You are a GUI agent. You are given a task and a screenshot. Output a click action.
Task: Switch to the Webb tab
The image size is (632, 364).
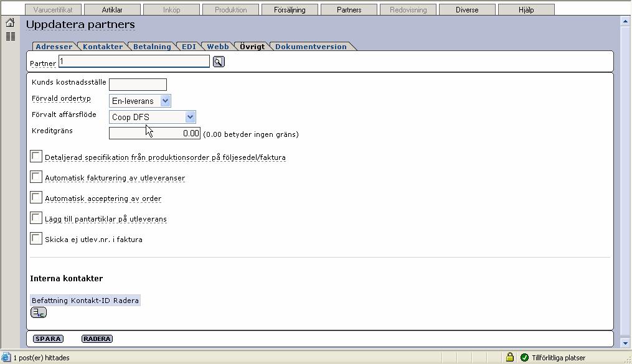pos(218,46)
